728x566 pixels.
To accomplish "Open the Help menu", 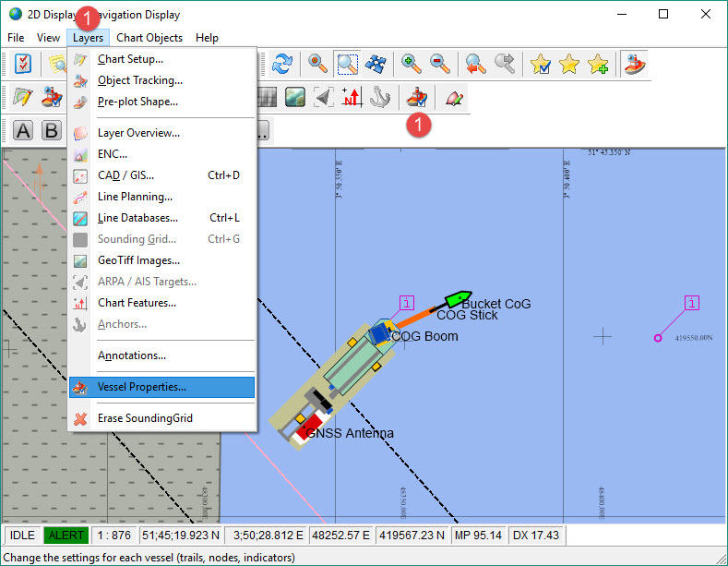I will pyautogui.click(x=207, y=38).
